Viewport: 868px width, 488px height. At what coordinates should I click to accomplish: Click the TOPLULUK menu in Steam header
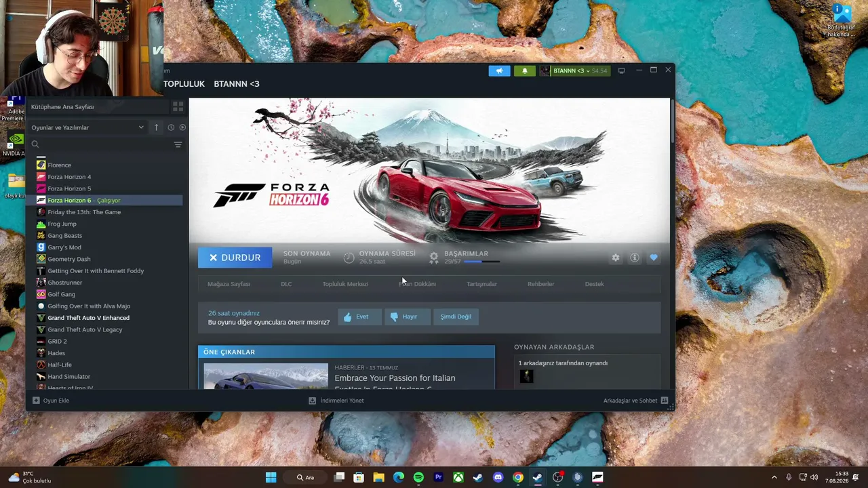tap(184, 84)
